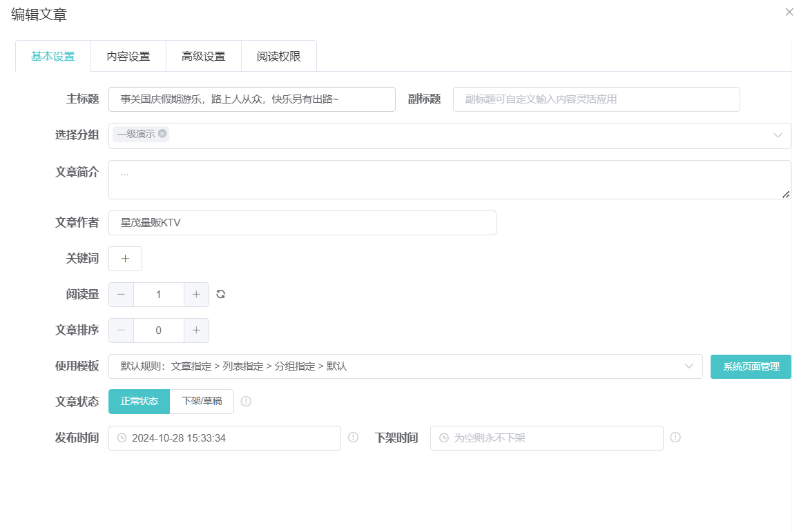Switch to the 内容设置 tab

[x=128, y=56]
